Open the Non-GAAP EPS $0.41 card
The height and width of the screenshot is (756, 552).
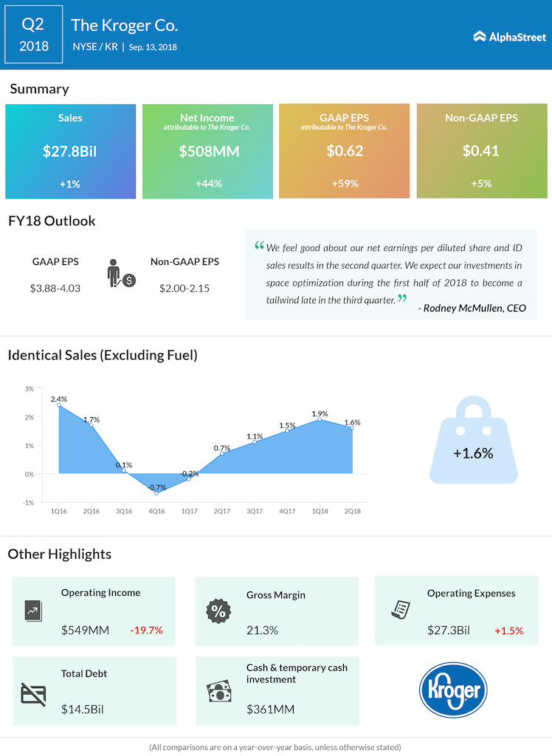point(481,151)
